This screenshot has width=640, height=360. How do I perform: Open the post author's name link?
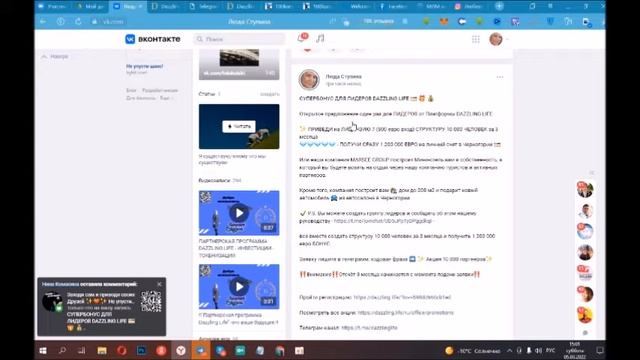tap(344, 76)
